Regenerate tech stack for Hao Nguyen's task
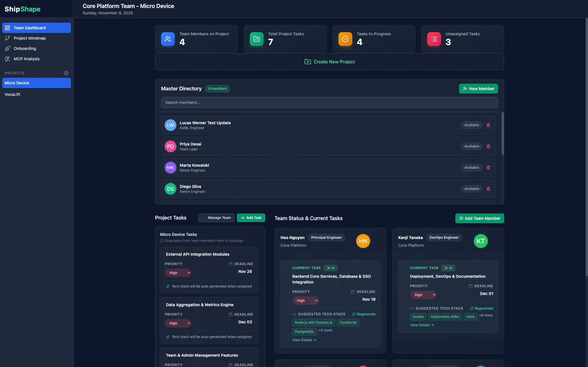 click(364, 314)
